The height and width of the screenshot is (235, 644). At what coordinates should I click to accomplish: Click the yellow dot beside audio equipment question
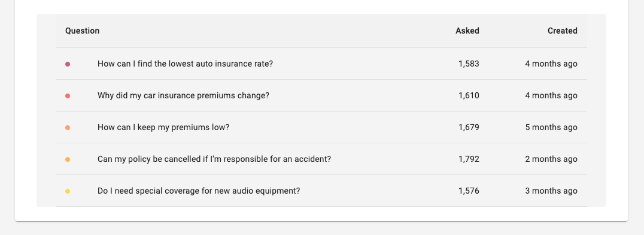(x=68, y=191)
